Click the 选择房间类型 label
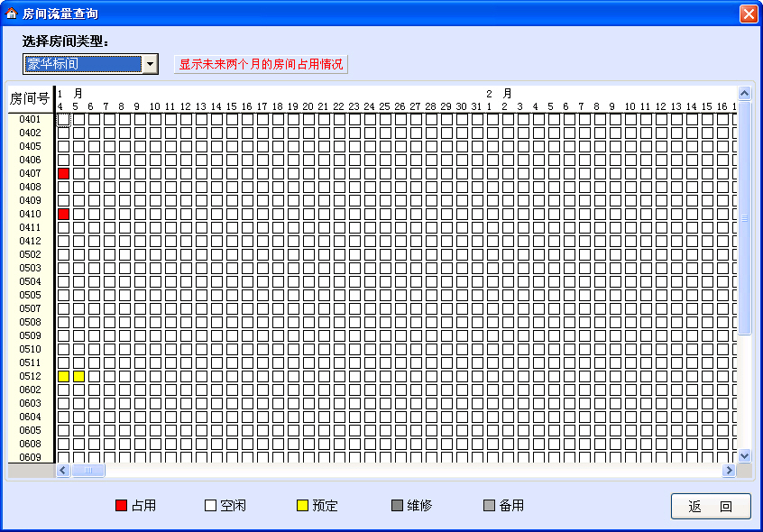Image resolution: width=763 pixels, height=532 pixels. click(65, 41)
